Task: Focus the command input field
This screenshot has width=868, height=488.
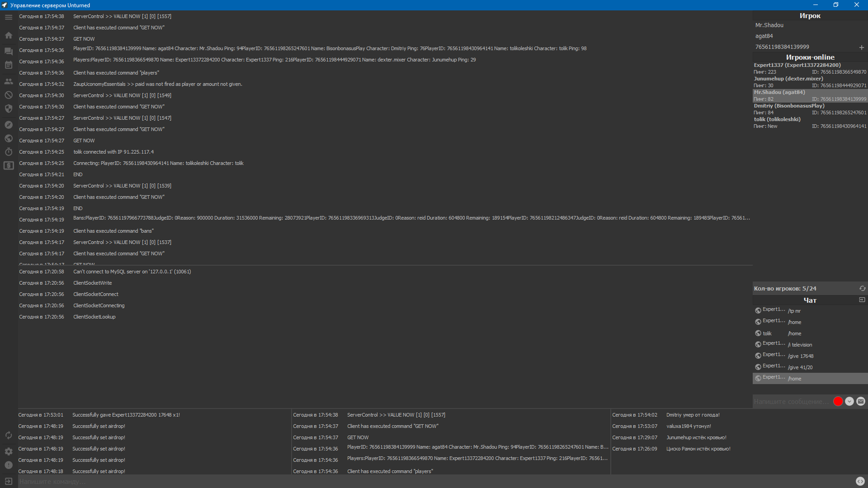Action: [434, 482]
